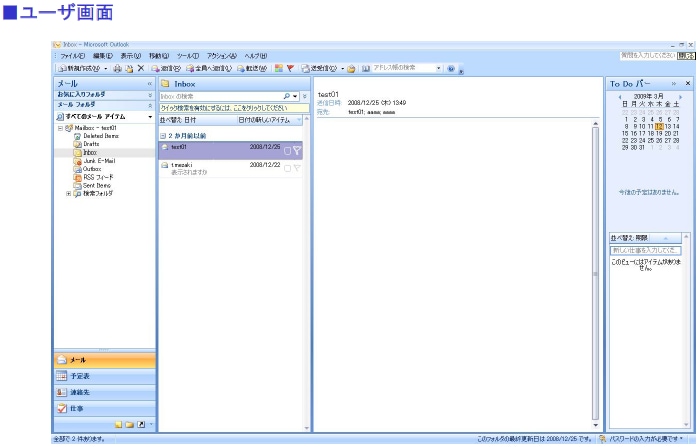Click the Inbox の検索 search field
700x447 pixels.
click(221, 96)
